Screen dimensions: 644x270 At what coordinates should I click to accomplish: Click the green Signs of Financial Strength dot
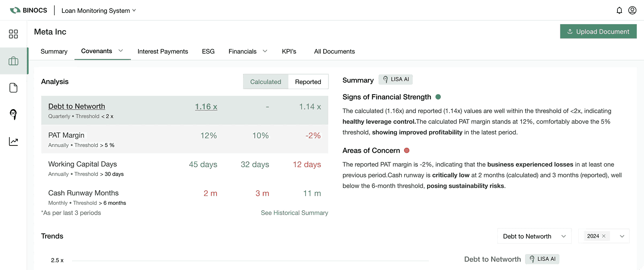[x=438, y=97]
